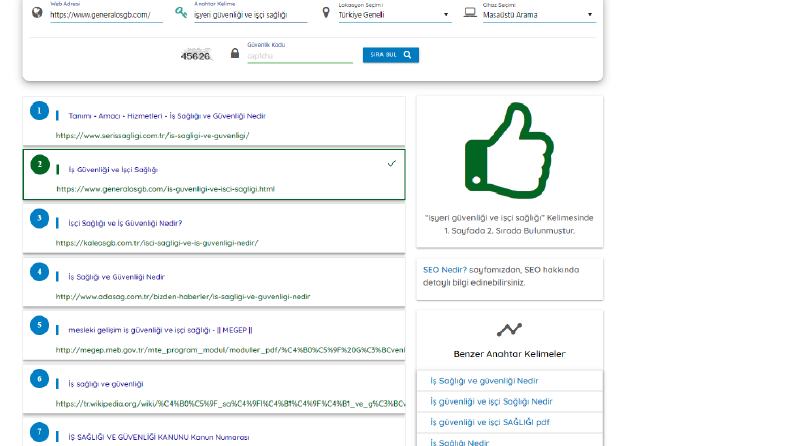Open the İş Güvenliği ve İşçi Sağlığı result
The height and width of the screenshot is (446, 793).
(113, 169)
